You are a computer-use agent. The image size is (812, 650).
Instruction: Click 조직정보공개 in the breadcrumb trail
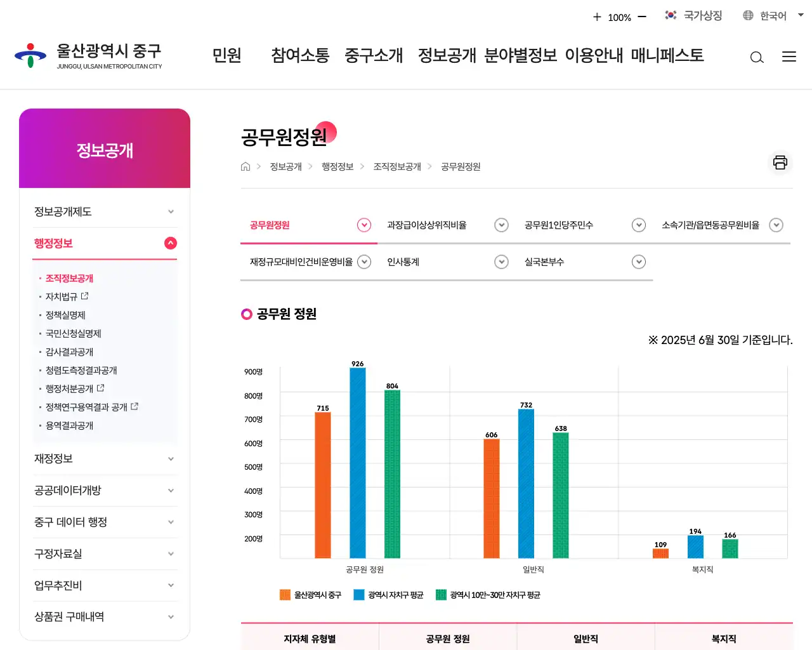coord(397,166)
